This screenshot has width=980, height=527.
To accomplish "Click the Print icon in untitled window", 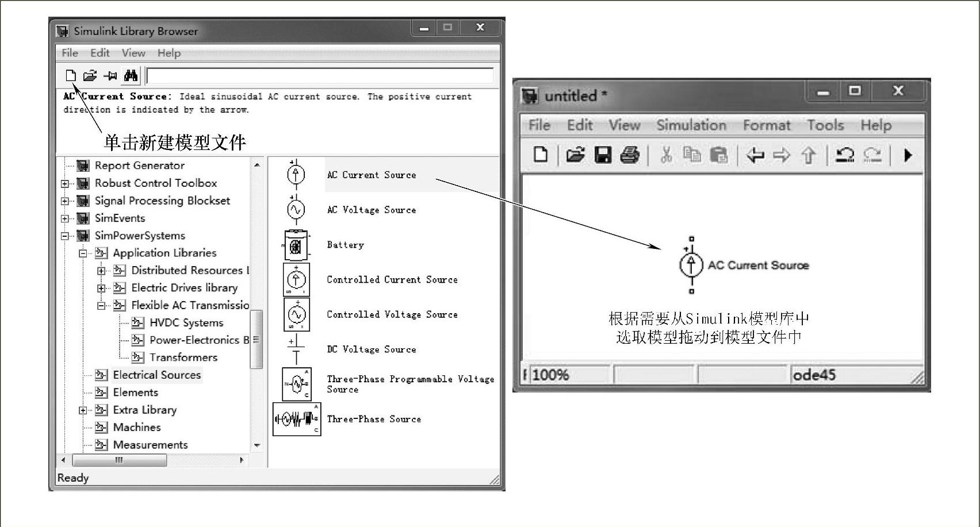I will tap(630, 155).
